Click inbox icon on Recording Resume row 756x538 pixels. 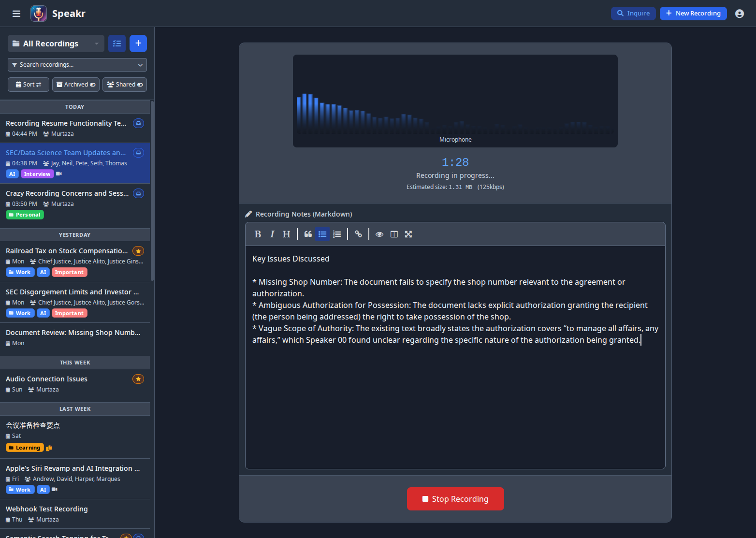[138, 123]
